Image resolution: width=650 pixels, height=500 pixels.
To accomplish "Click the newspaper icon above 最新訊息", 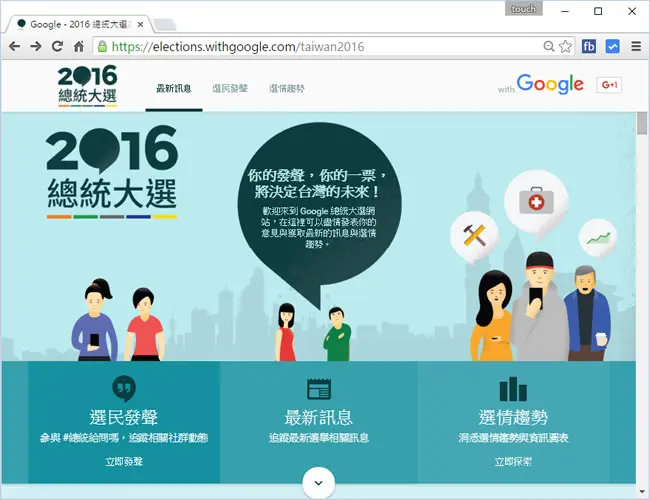I will coord(319,389).
